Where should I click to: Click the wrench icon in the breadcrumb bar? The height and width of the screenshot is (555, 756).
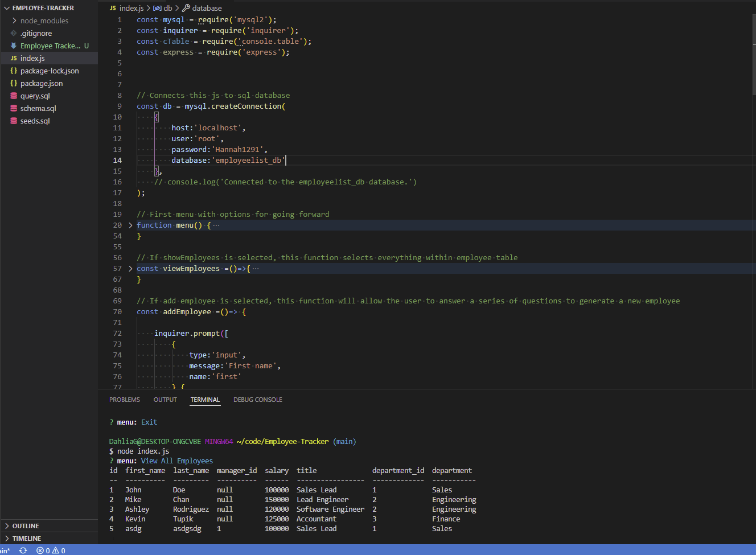[x=186, y=8]
